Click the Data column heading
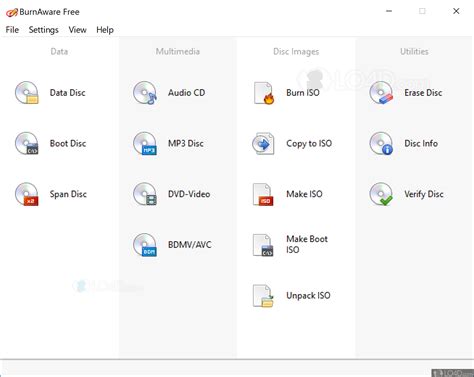The height and width of the screenshot is (377, 474). (x=59, y=51)
